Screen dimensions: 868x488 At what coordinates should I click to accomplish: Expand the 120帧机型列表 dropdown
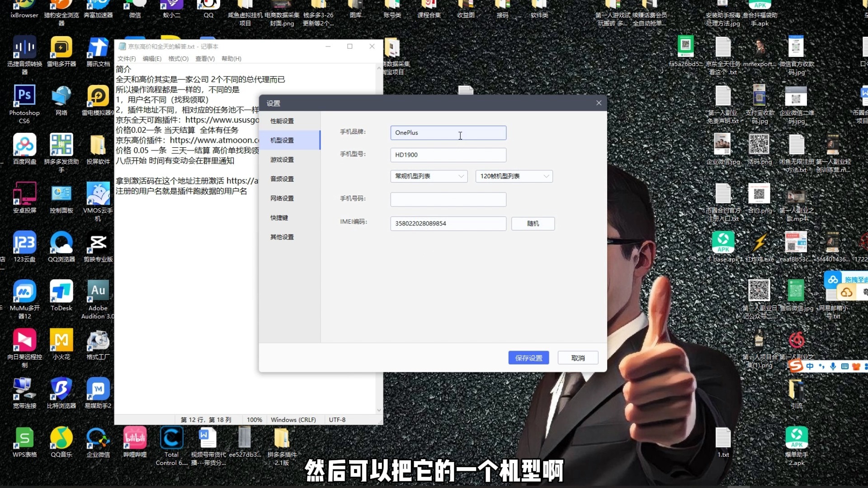point(514,176)
